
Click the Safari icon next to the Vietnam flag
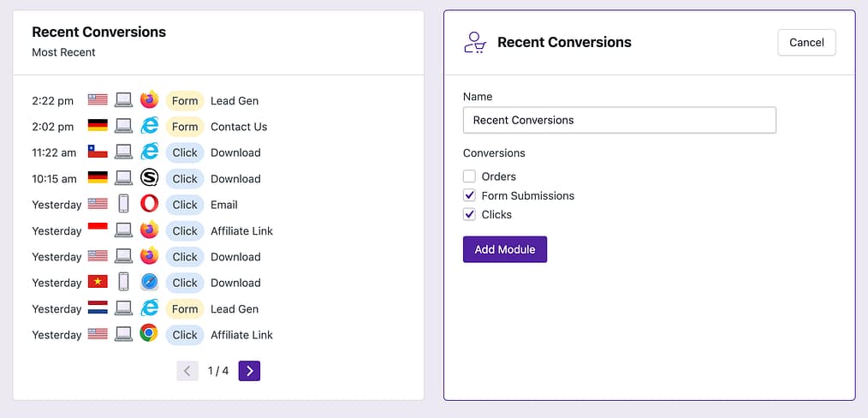tap(149, 283)
